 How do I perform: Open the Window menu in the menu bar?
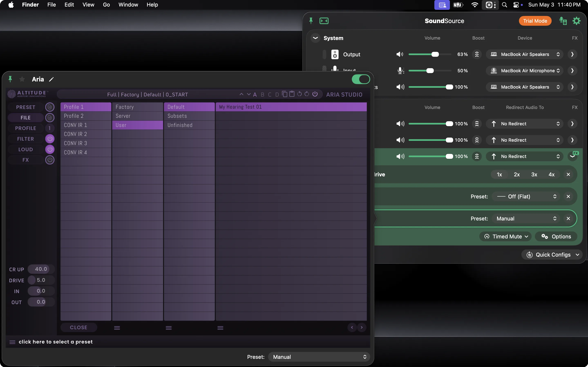coord(128,5)
